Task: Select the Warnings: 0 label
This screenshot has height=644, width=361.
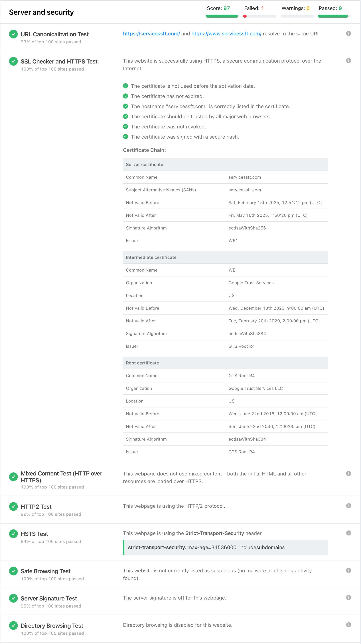Action: (x=295, y=8)
